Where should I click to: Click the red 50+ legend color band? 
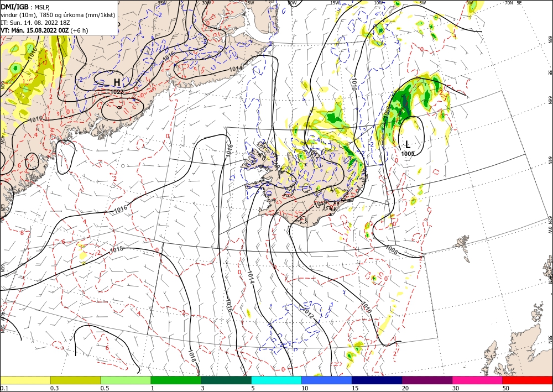(528, 380)
